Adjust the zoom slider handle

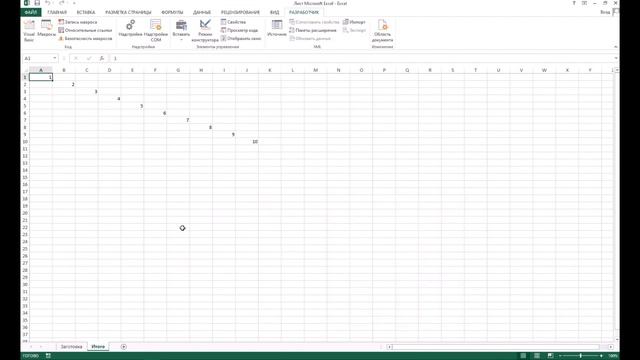coord(581,356)
